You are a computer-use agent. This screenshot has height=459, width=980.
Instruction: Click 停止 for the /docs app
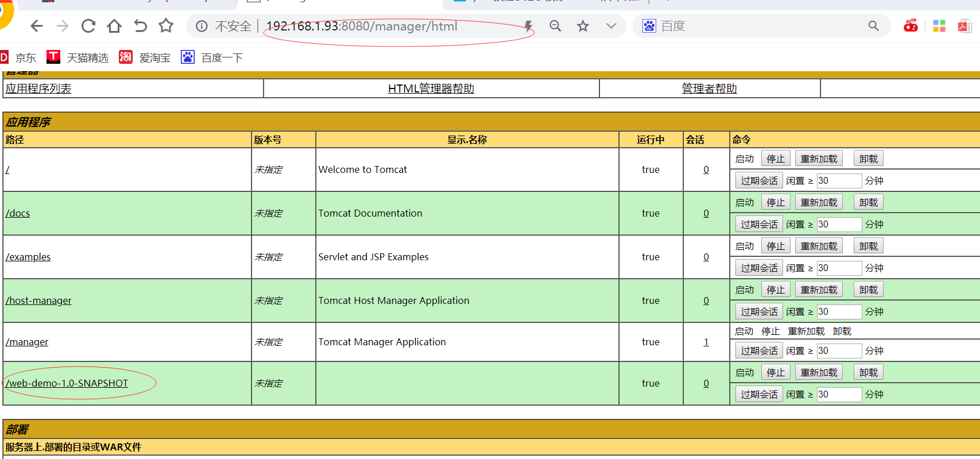[776, 202]
